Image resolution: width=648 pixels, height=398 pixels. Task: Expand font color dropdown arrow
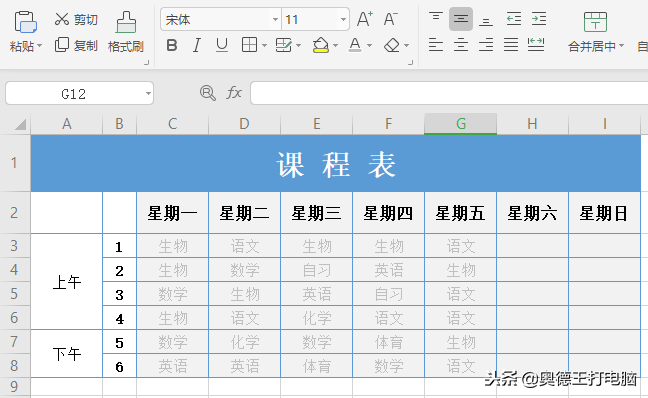click(369, 45)
